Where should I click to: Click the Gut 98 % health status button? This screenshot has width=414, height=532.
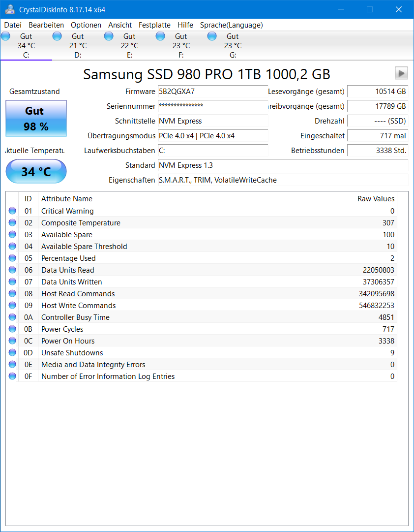(x=36, y=119)
